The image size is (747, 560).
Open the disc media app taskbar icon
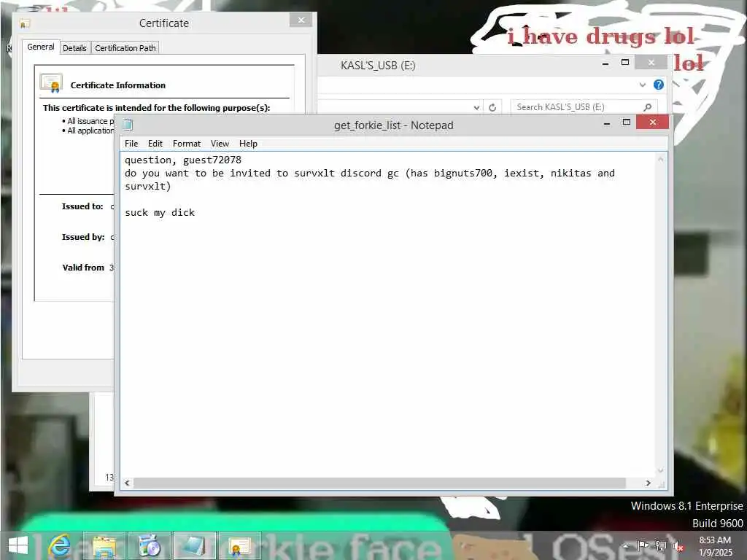click(149, 545)
